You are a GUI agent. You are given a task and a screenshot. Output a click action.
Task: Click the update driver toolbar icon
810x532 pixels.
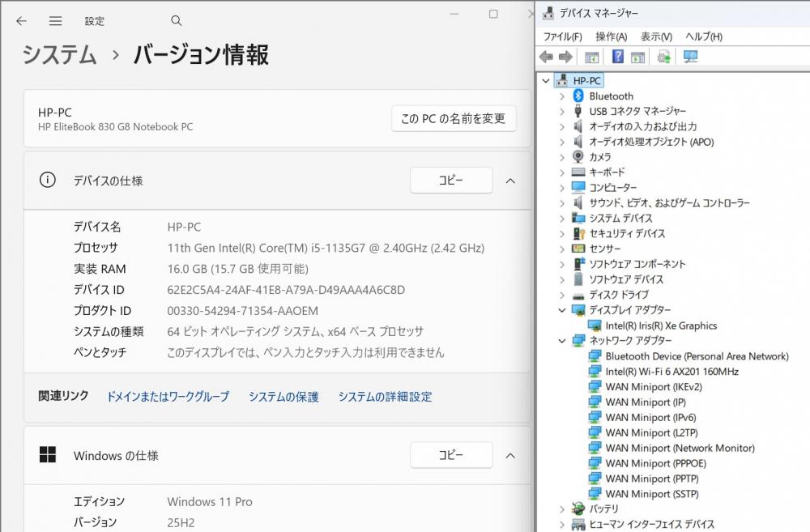click(664, 57)
